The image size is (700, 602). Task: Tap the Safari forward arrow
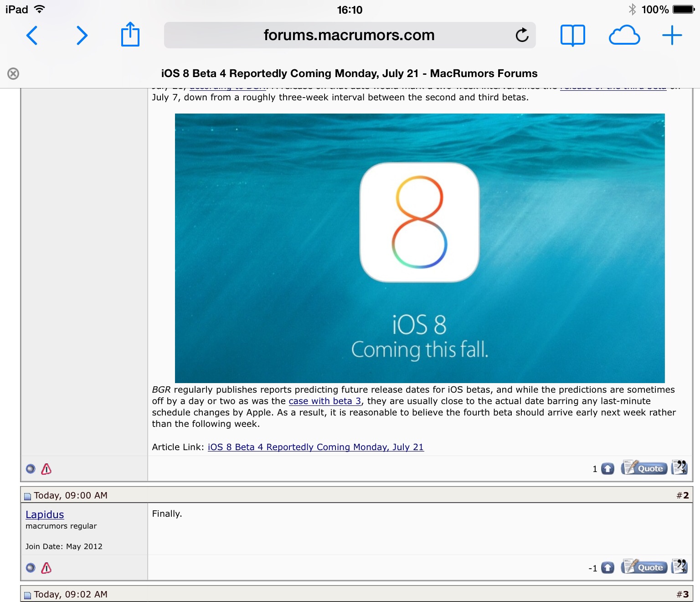(x=82, y=35)
